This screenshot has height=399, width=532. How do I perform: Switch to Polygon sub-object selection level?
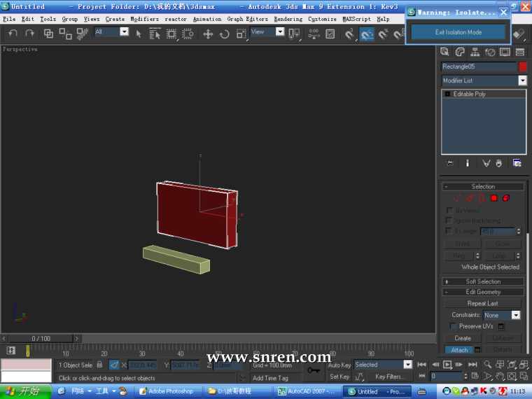pos(493,198)
